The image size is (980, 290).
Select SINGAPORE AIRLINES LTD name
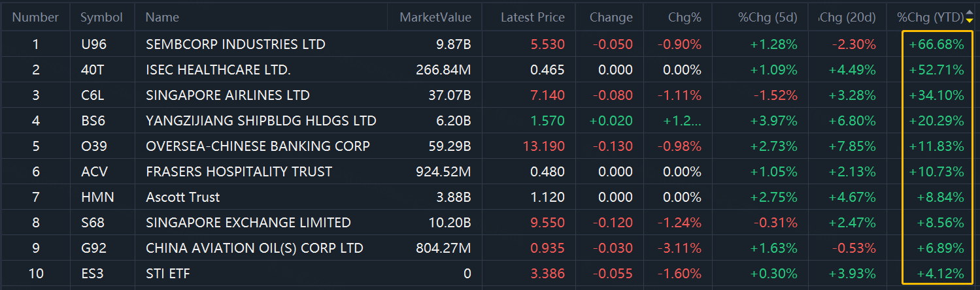tap(228, 95)
